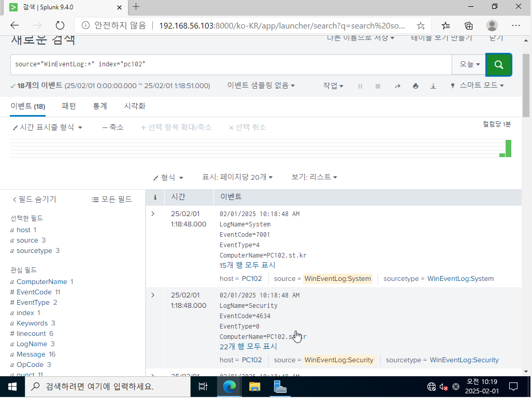Image resolution: width=532 pixels, height=398 pixels.
Task: Click the search query input box
Action: point(231,64)
